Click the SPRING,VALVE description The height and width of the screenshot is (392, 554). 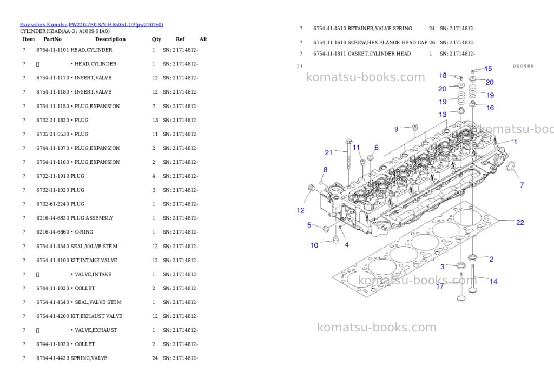[x=89, y=358]
